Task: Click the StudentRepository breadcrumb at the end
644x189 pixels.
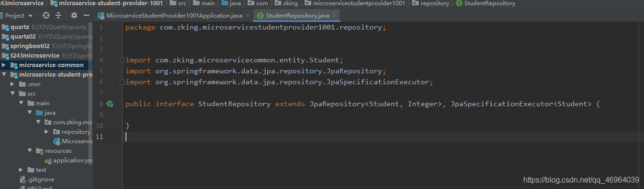Action: tap(485, 3)
